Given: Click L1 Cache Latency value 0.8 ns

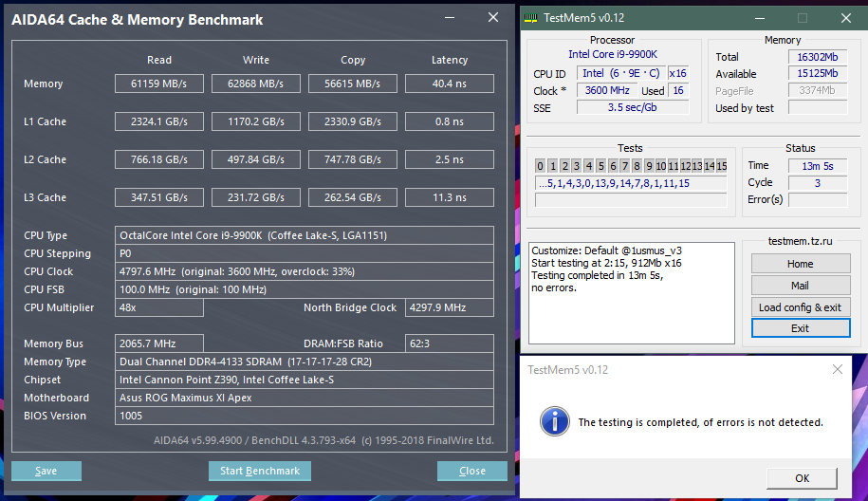Looking at the screenshot, I should click(450, 121).
